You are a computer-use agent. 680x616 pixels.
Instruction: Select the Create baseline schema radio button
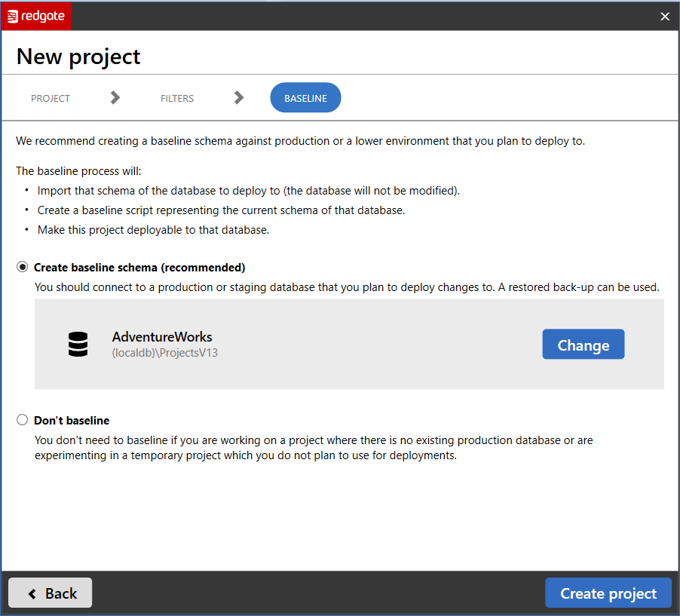point(23,267)
